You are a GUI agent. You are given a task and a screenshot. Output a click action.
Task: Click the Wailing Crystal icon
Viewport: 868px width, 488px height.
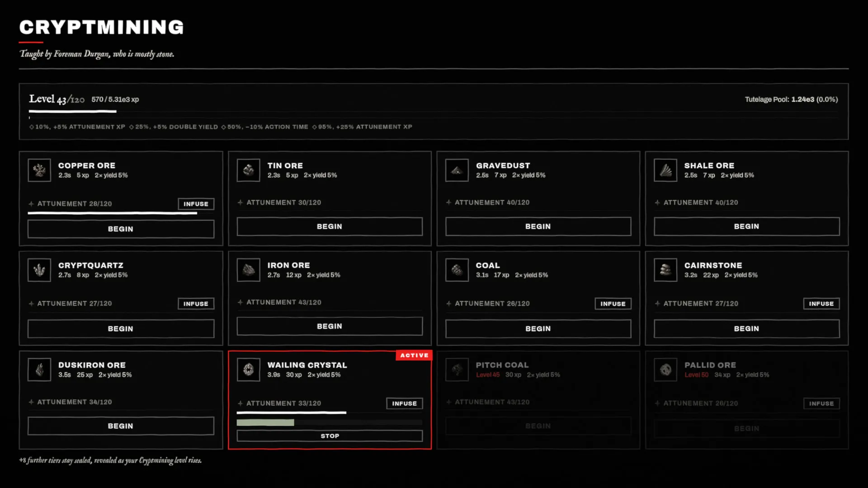click(x=248, y=370)
